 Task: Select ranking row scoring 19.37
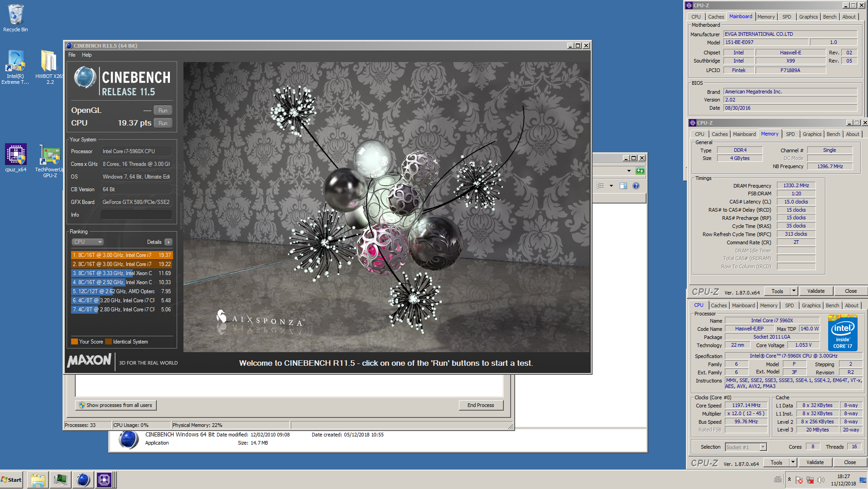(122, 255)
